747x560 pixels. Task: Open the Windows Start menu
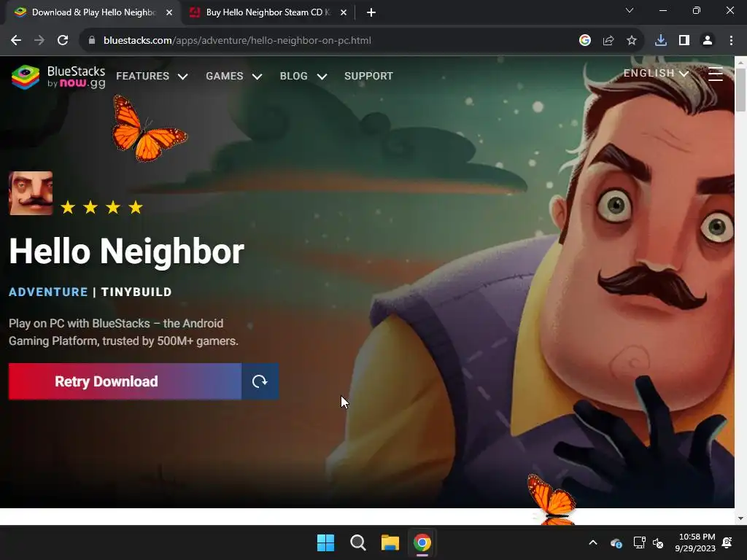click(326, 542)
